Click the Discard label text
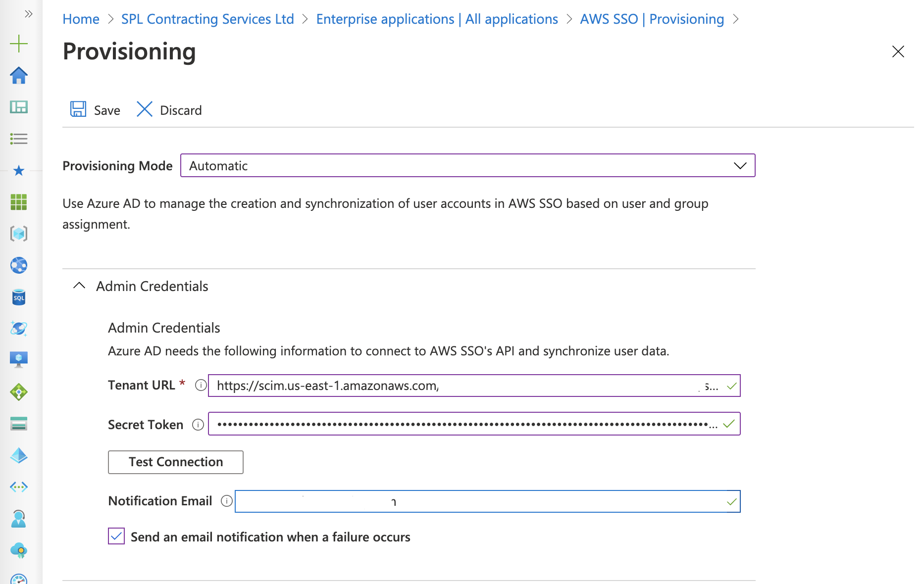This screenshot has width=924, height=584. (x=181, y=110)
